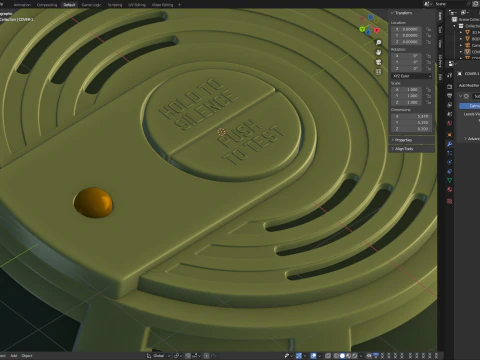Open the Texture properties tab icon
Image resolution: width=480 pixels, height=360 pixels.
(449, 201)
